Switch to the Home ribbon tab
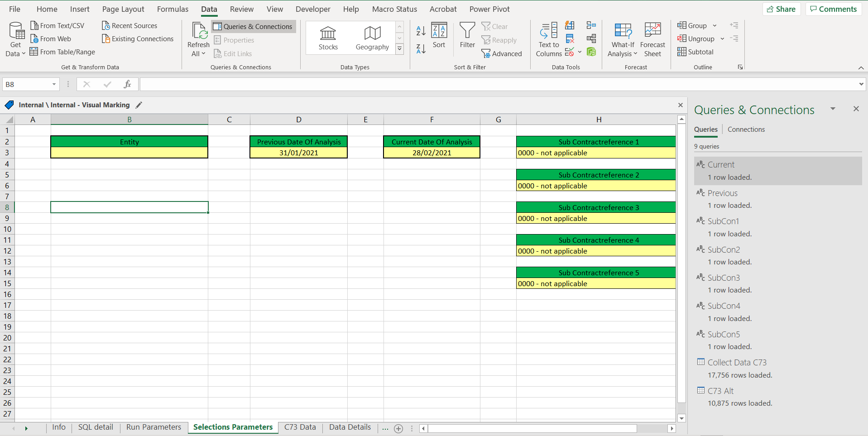868x436 pixels. 47,9
